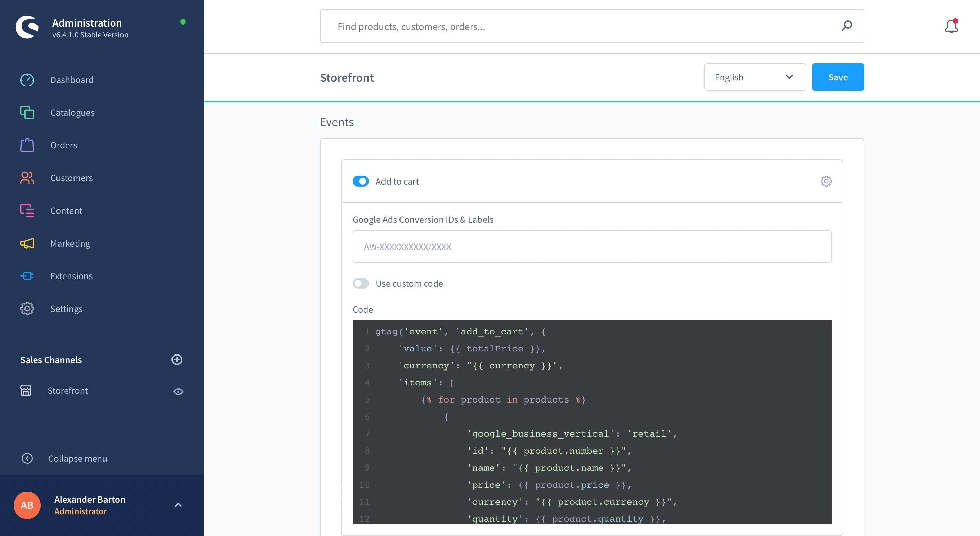Open the English language dropdown
Screen dimensions: 980x536
(755, 77)
